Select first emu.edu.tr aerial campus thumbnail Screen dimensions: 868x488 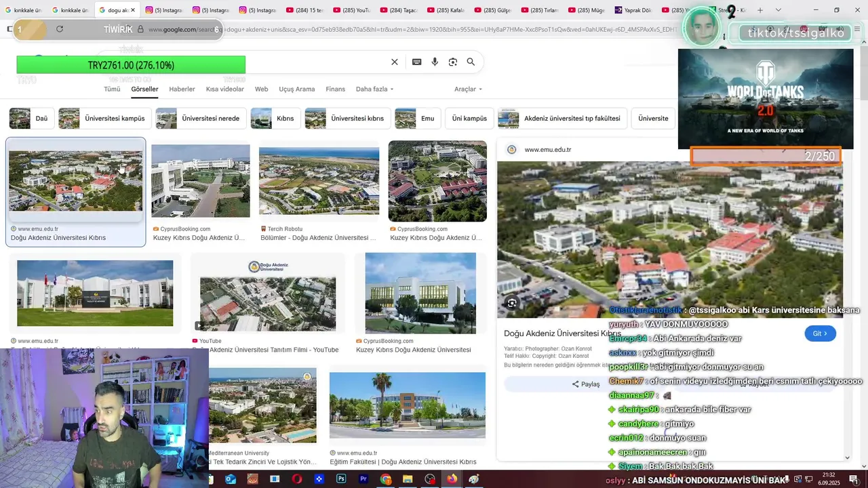[76, 181]
